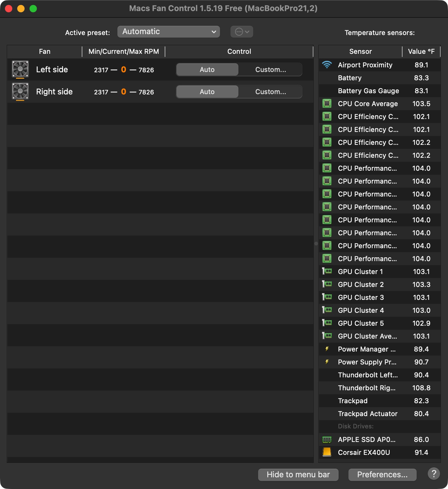Click the CPU Core Average chip icon
The width and height of the screenshot is (448, 489).
[x=327, y=104]
